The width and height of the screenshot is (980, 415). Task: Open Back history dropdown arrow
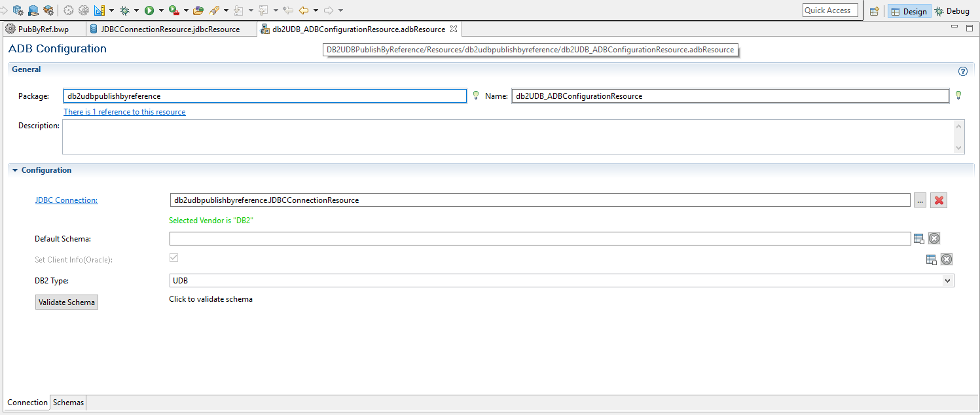(x=316, y=10)
